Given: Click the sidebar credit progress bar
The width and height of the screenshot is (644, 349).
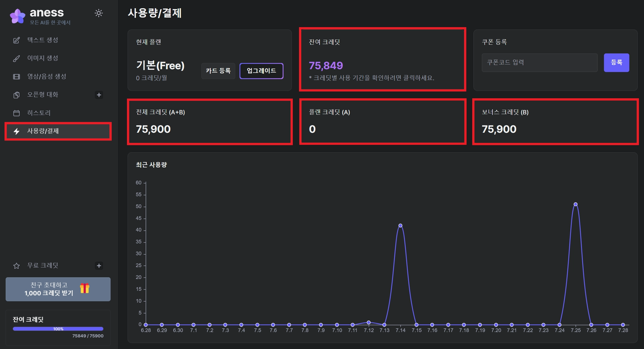Looking at the screenshot, I should [58, 329].
